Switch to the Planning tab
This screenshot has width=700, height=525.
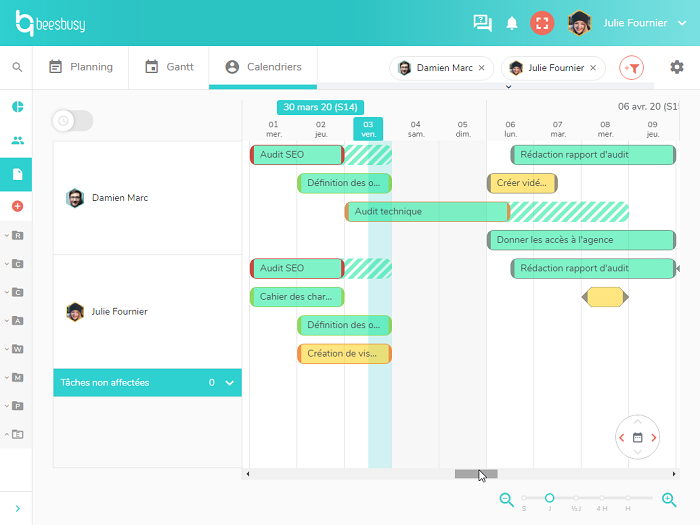[x=80, y=67]
